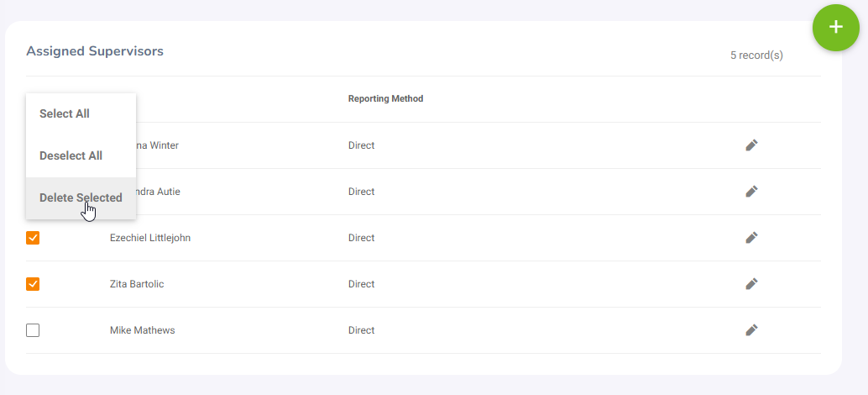The image size is (868, 395).
Task: Click the 5 record(s) count label
Action: 756,55
